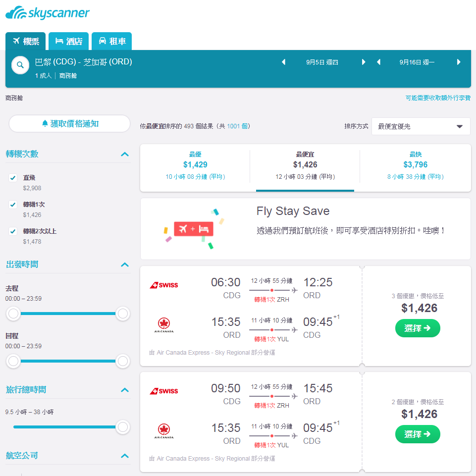Open the search magnifier icon
This screenshot has height=476, width=476.
(20, 65)
